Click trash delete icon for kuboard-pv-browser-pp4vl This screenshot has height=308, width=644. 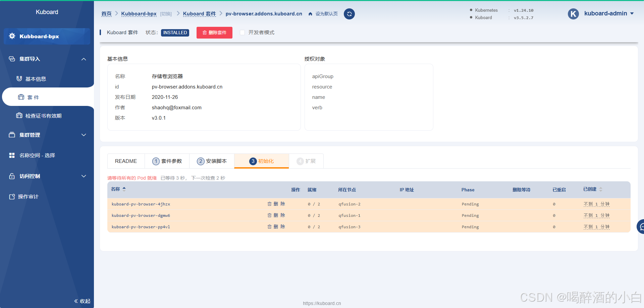270,227
